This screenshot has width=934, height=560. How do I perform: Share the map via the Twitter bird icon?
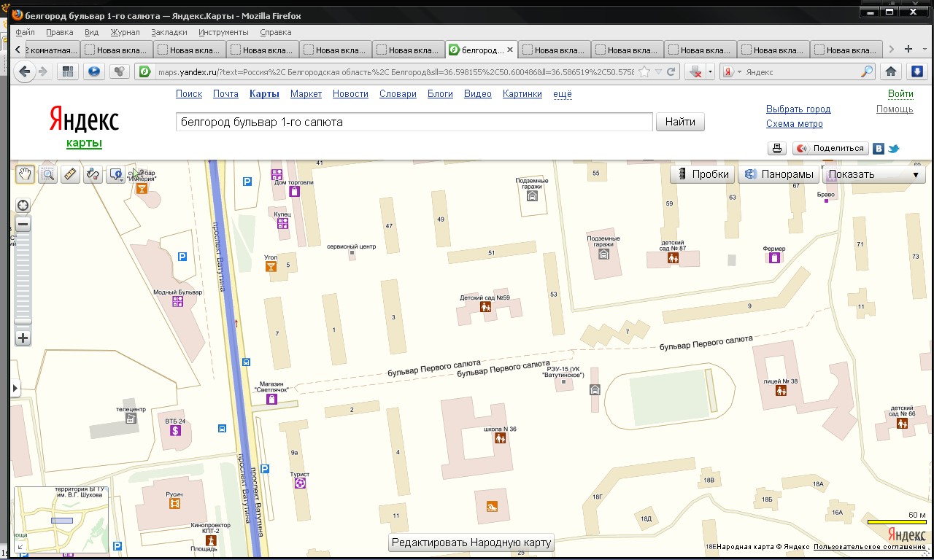pyautogui.click(x=893, y=148)
